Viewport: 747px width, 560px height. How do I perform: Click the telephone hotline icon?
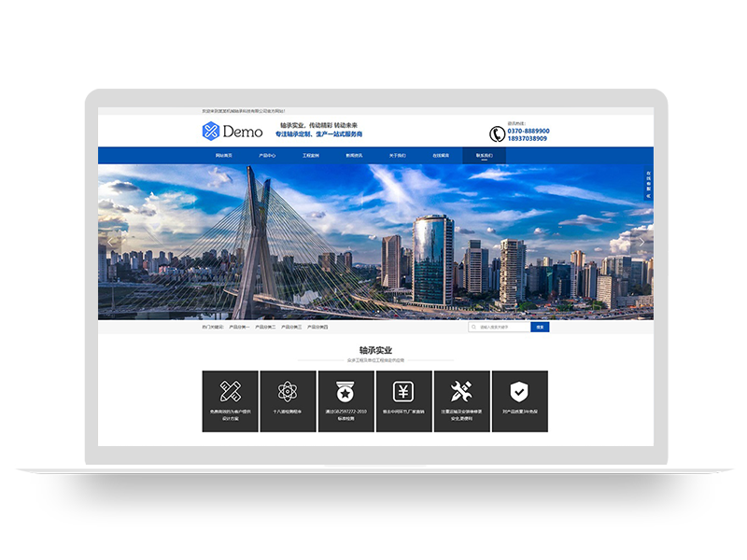click(498, 134)
